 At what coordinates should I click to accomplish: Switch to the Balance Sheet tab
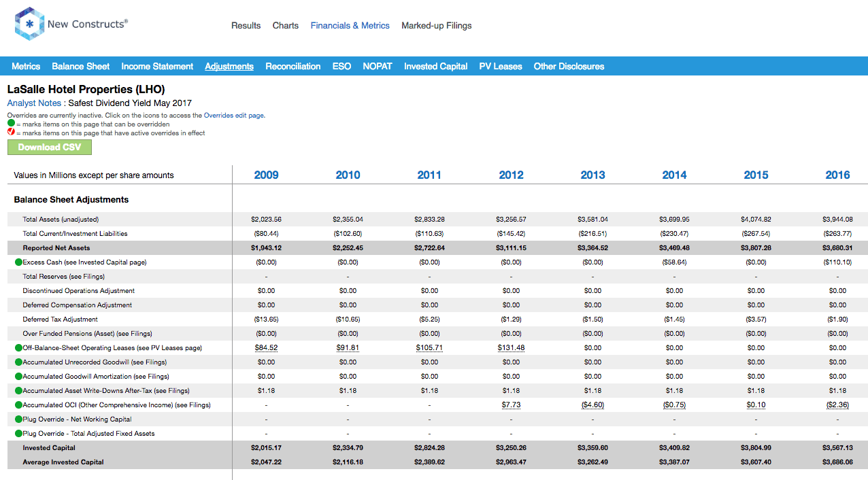coord(81,66)
